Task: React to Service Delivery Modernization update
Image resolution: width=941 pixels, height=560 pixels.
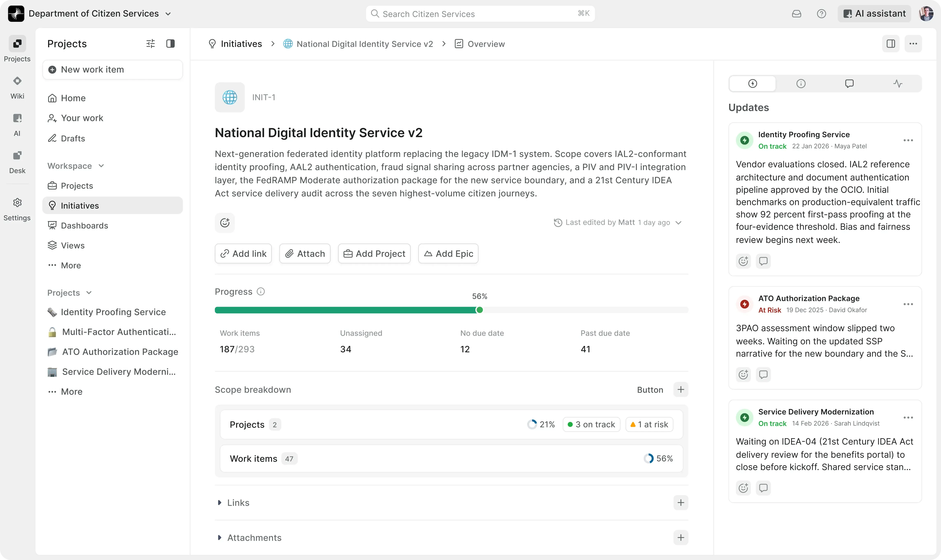Action: pyautogui.click(x=743, y=488)
